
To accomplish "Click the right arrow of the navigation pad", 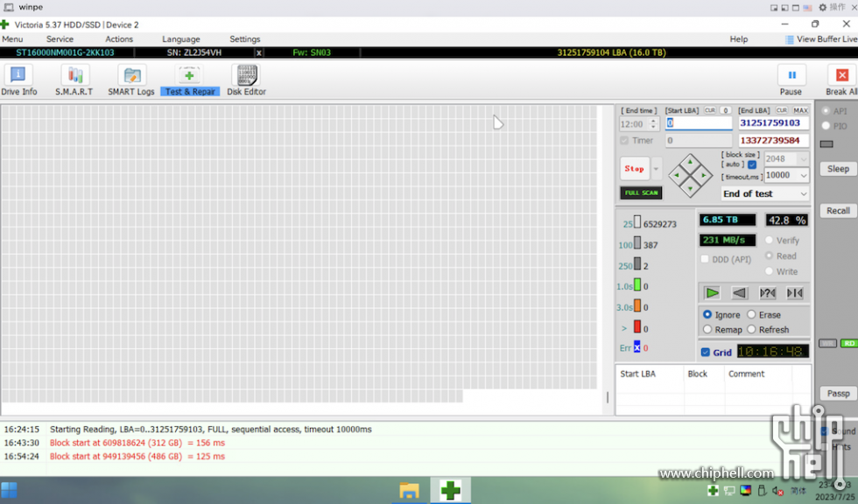I will coord(704,176).
